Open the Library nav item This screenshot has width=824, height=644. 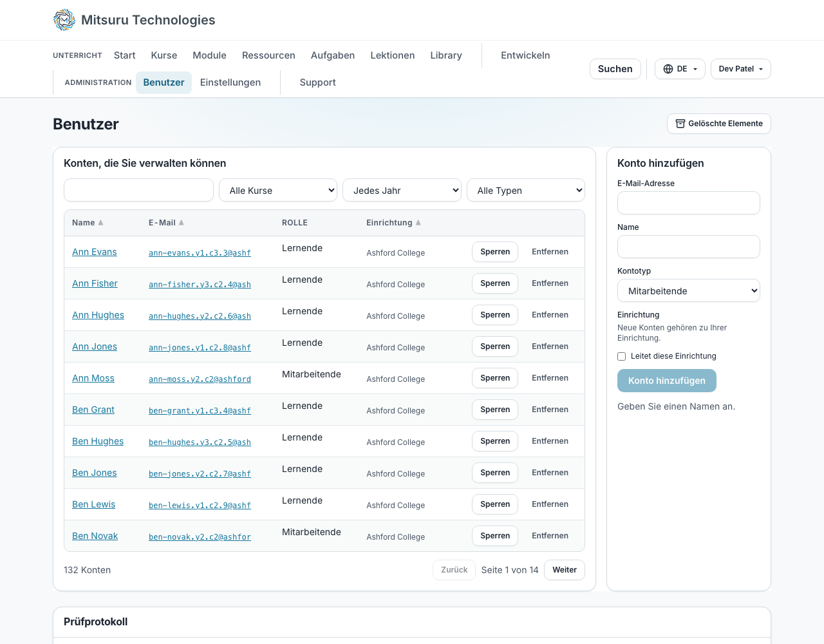pyautogui.click(x=446, y=55)
